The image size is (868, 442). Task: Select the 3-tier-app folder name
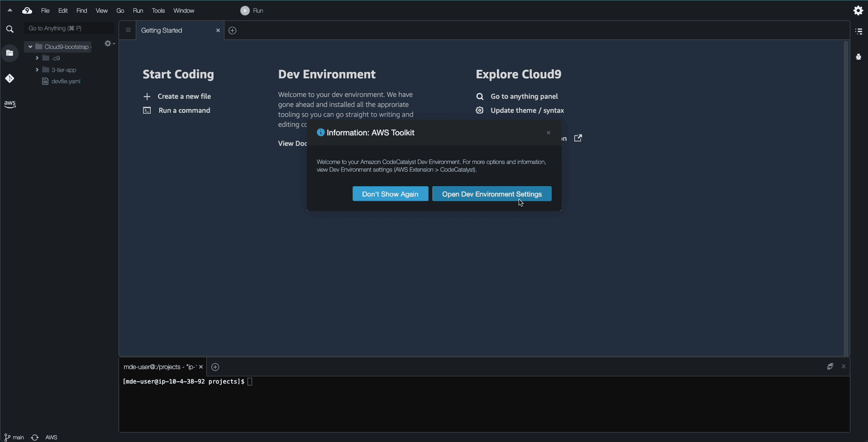pyautogui.click(x=64, y=70)
